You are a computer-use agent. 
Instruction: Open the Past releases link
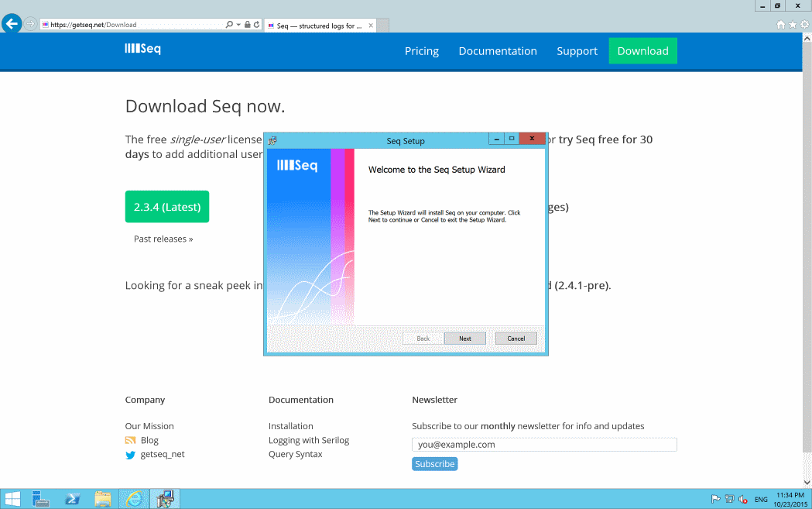(x=163, y=239)
